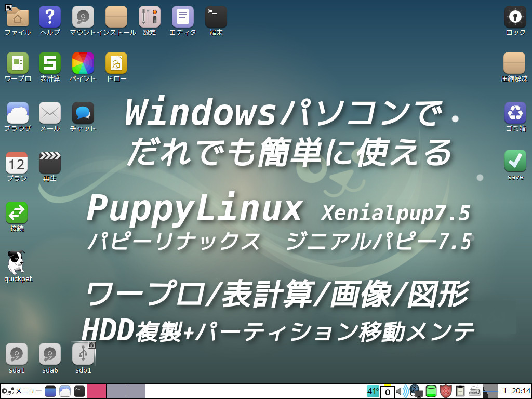
Task: Start the ドロー drawing application
Action: [x=116, y=62]
